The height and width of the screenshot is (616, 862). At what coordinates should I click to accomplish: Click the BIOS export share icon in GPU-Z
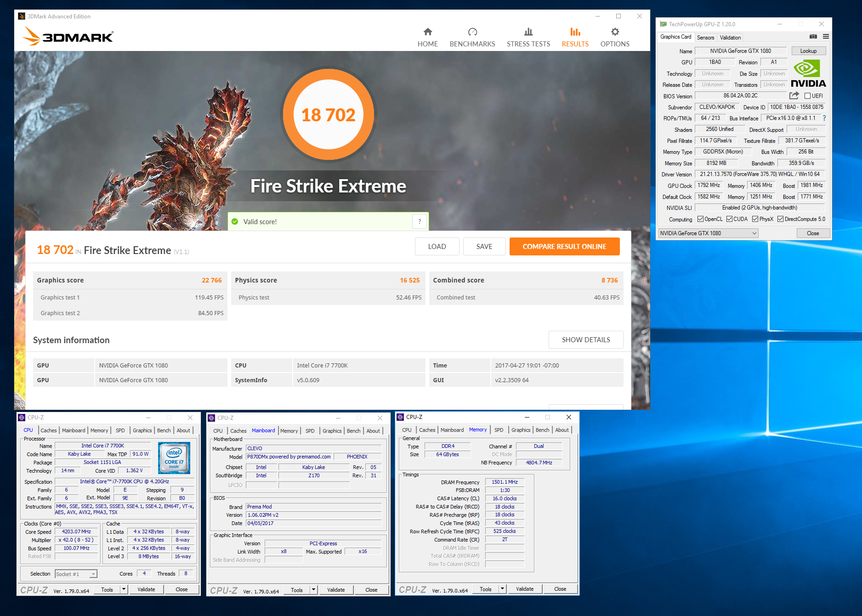pos(794,96)
